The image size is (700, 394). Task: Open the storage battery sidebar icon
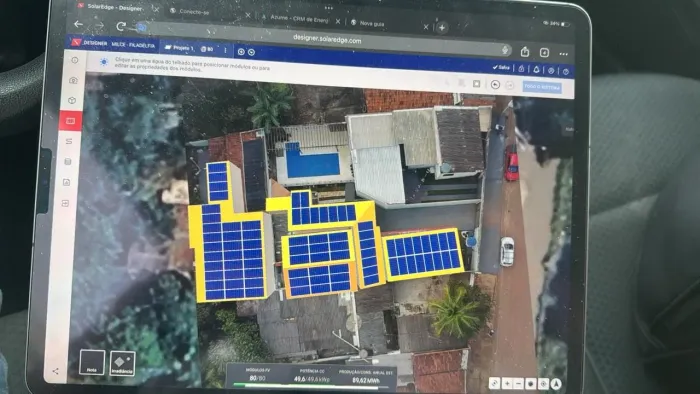click(x=68, y=162)
